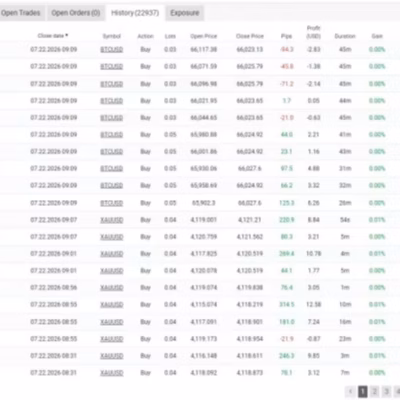
Task: Click the Gain column header
Action: click(377, 36)
